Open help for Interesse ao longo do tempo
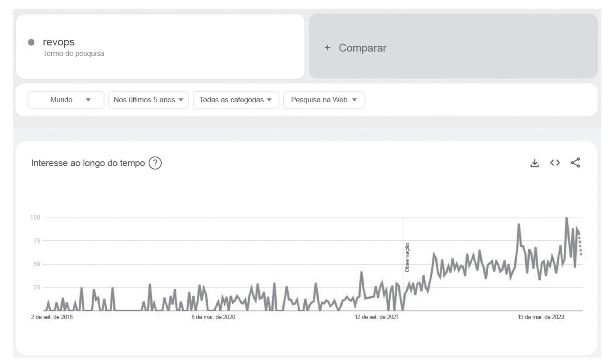611x364 pixels. pyautogui.click(x=155, y=163)
